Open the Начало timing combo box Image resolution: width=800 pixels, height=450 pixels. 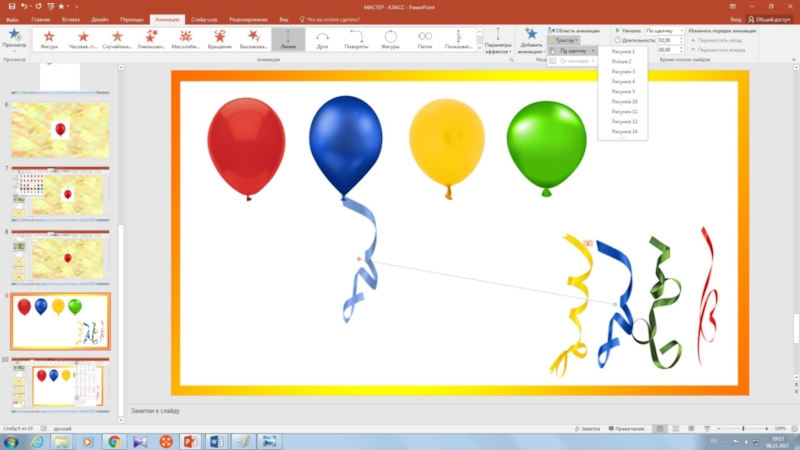tap(666, 31)
